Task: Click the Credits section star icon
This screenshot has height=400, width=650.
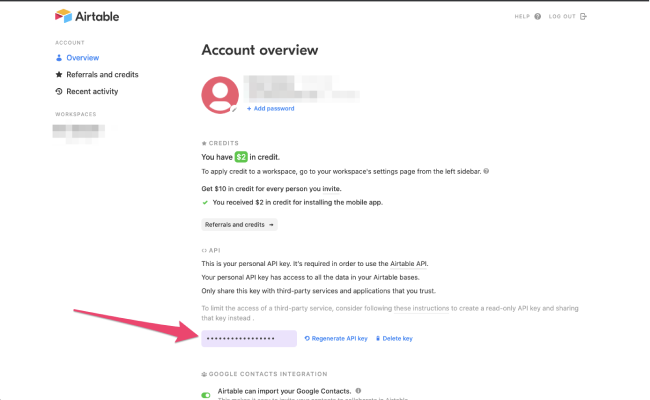Action: pyautogui.click(x=204, y=143)
